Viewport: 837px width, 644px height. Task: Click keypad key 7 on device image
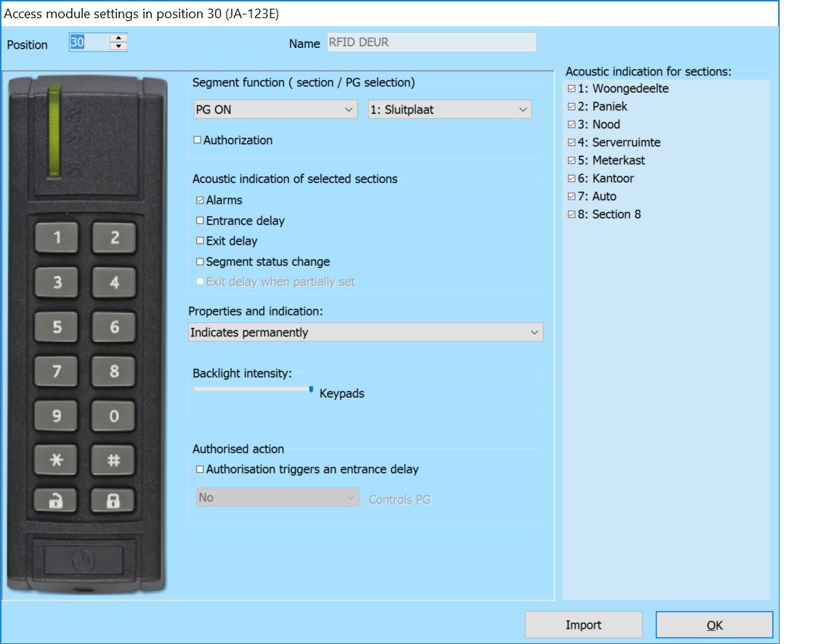57,371
